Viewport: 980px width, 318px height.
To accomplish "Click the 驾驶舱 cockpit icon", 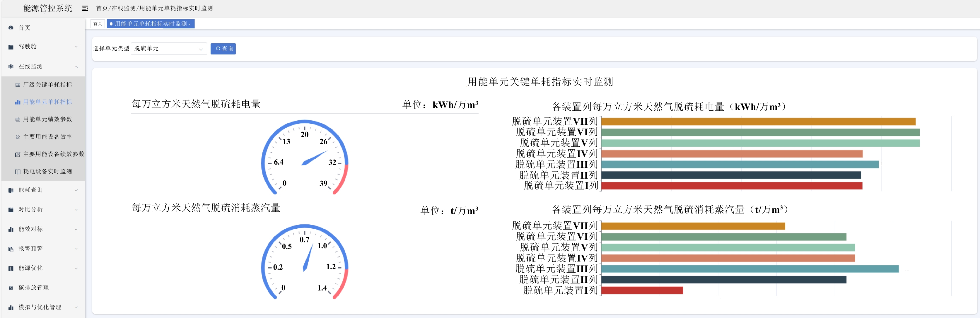I will 11,47.
